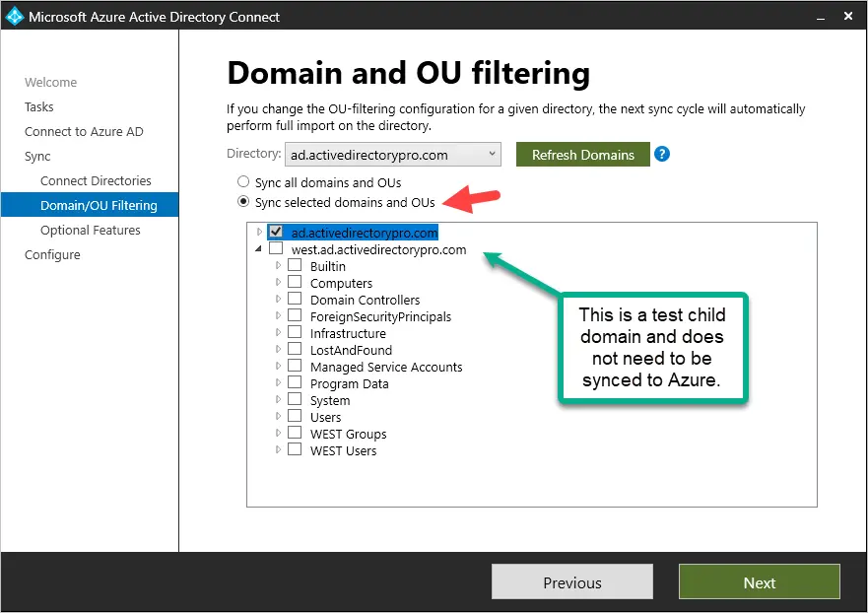Select the System tree label
868x613 pixels.
coord(330,400)
